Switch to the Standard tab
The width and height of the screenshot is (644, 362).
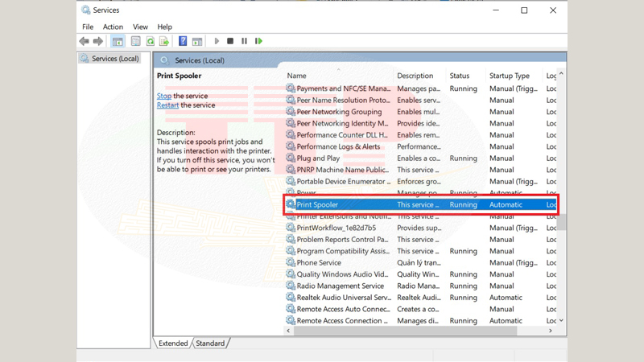tap(210, 343)
